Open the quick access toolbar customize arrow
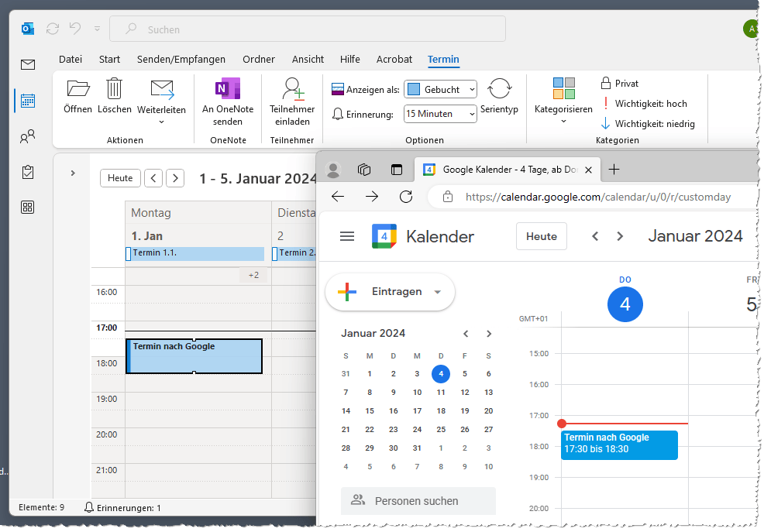Screen dimensions: 764x532 tap(98, 29)
